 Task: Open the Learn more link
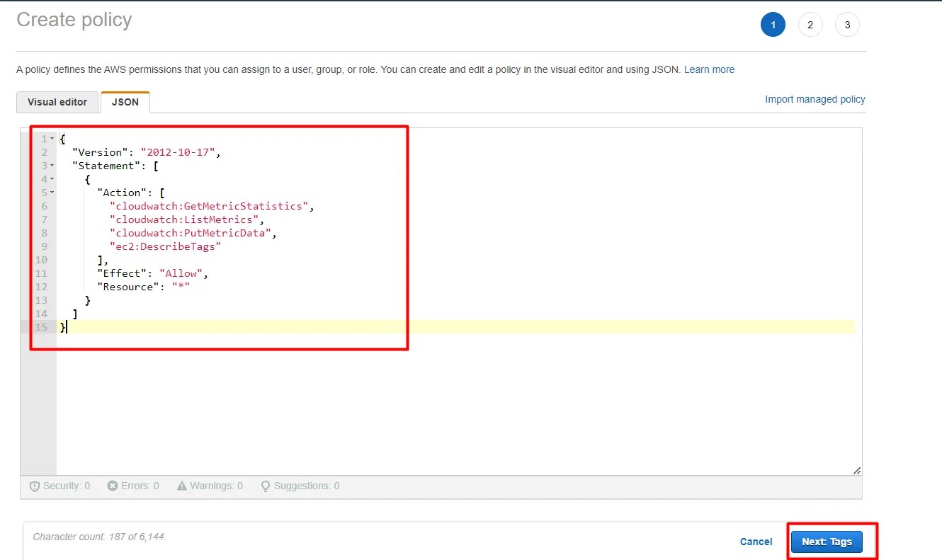click(709, 69)
